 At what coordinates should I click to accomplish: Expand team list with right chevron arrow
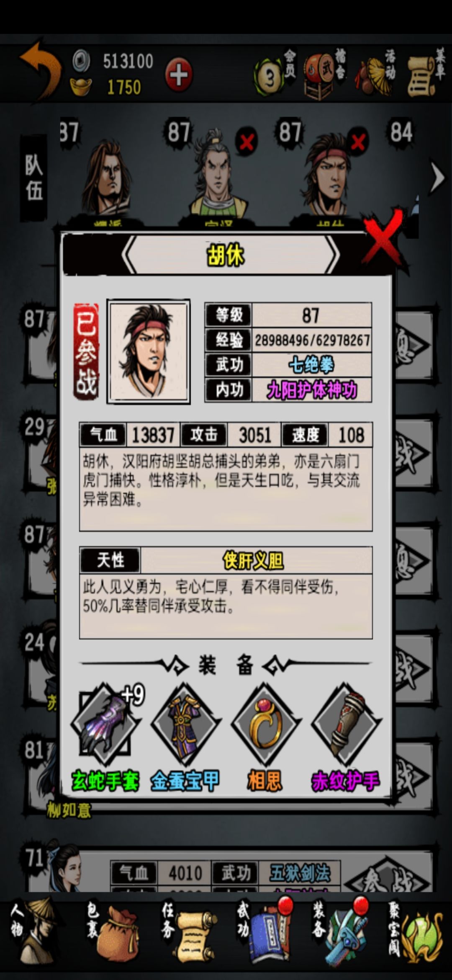click(438, 177)
